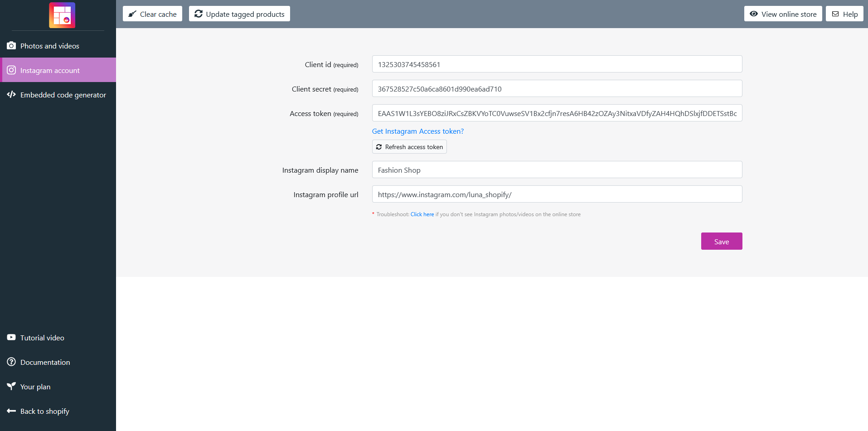Click the Back to shopify arrow icon
The height and width of the screenshot is (431, 868).
(11, 411)
